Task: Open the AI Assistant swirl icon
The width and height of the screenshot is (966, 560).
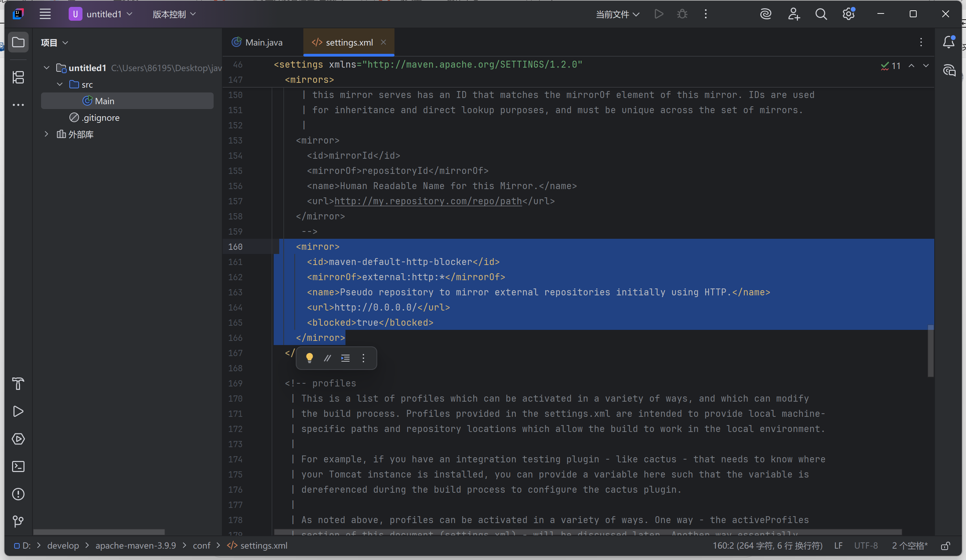Action: pos(765,14)
